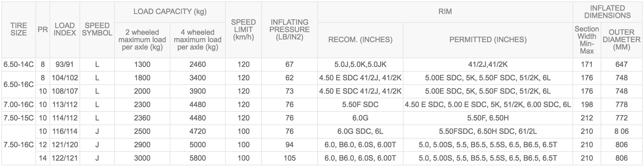Screen dimensions: 644x168
Task: Click the SPEED SYMBOL header cell
Action: (x=97, y=29)
